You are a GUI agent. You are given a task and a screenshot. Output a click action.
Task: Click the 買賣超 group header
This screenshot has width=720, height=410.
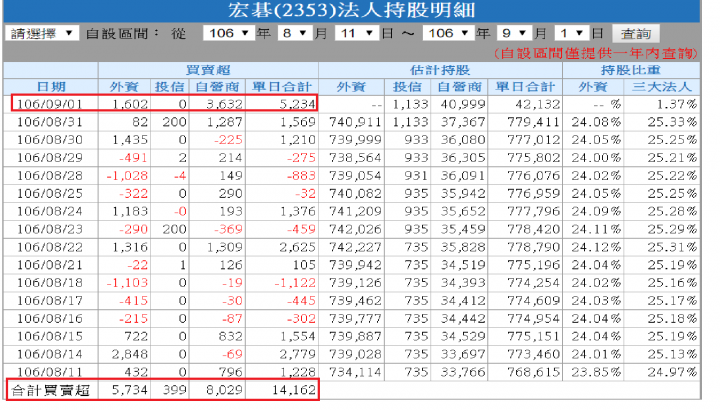208,70
